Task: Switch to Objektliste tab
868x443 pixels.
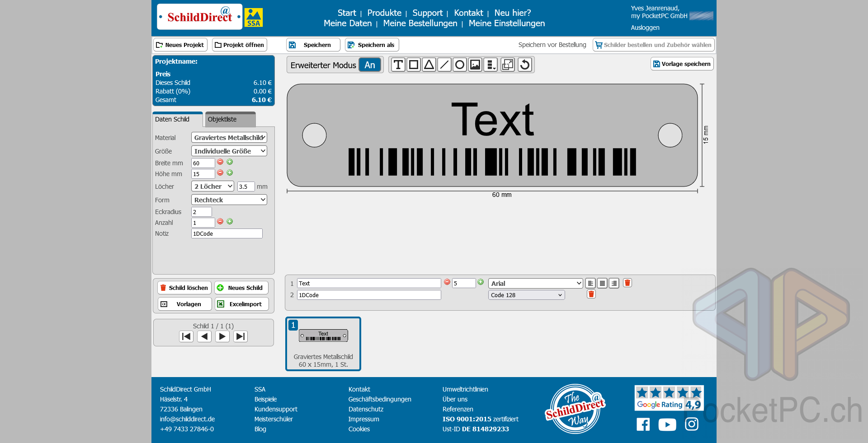Action: pos(231,119)
